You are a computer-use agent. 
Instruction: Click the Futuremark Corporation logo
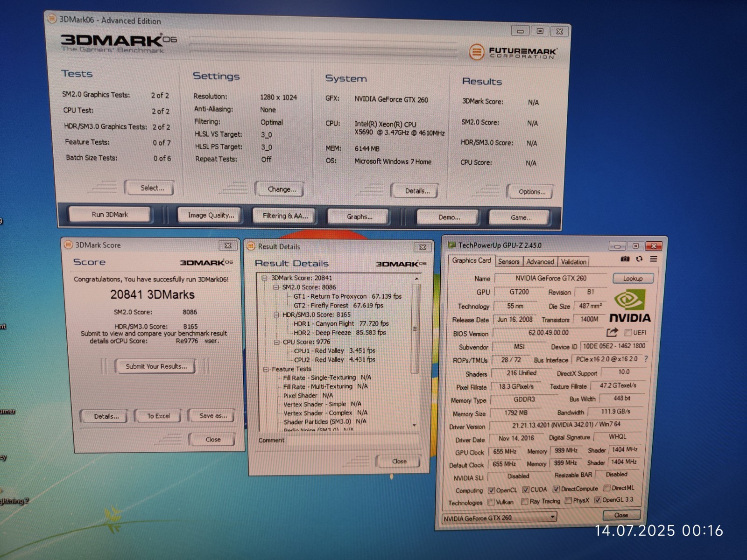pos(513,52)
